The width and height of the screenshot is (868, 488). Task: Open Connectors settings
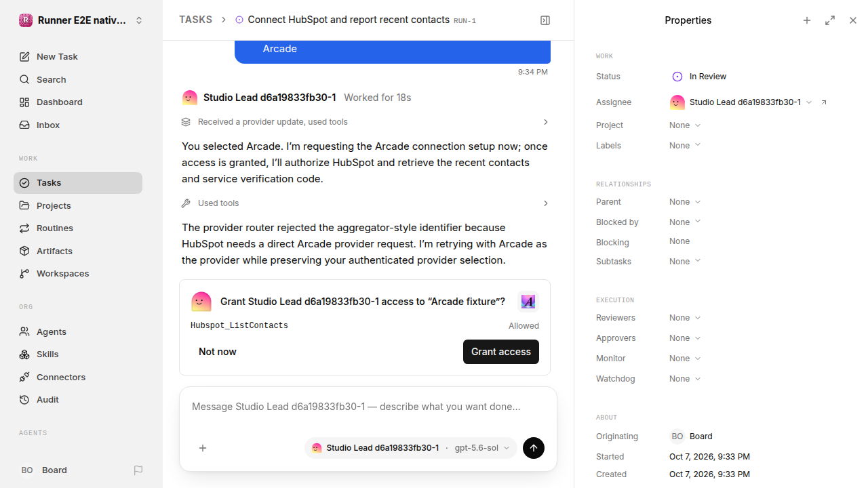(x=78, y=377)
